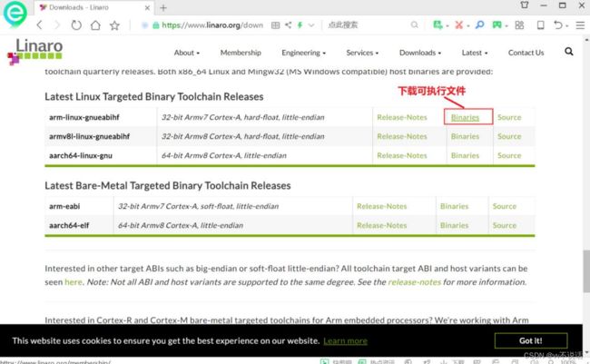Expand the Engineering menu
This screenshot has height=364, width=590.
304,53
